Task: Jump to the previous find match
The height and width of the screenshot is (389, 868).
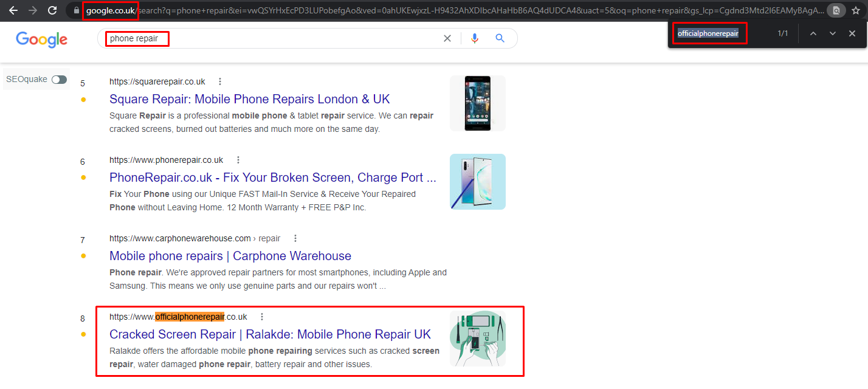Action: point(813,33)
